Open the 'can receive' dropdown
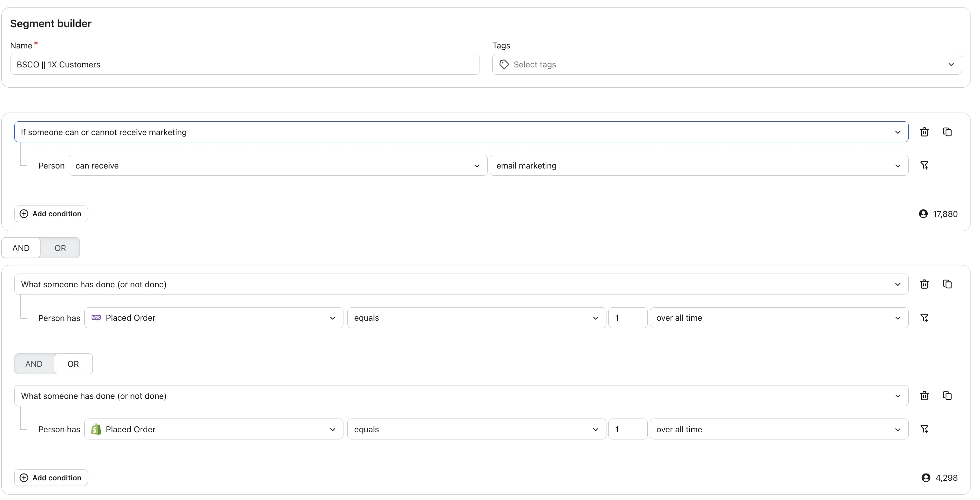Image resolution: width=980 pixels, height=500 pixels. (x=278, y=166)
